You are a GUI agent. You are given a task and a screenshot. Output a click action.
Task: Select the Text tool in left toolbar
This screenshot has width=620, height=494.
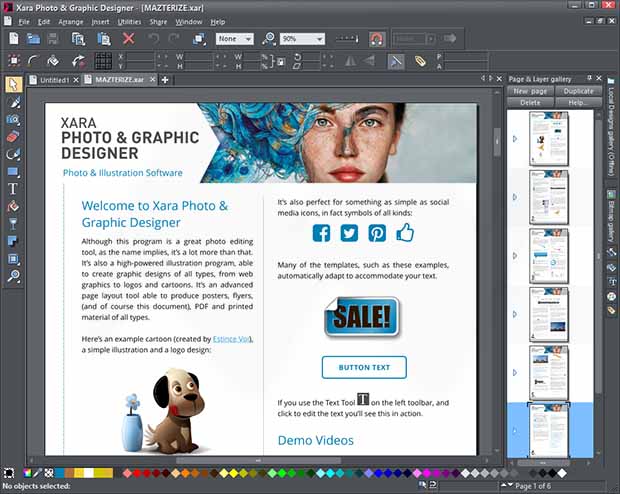click(x=13, y=189)
